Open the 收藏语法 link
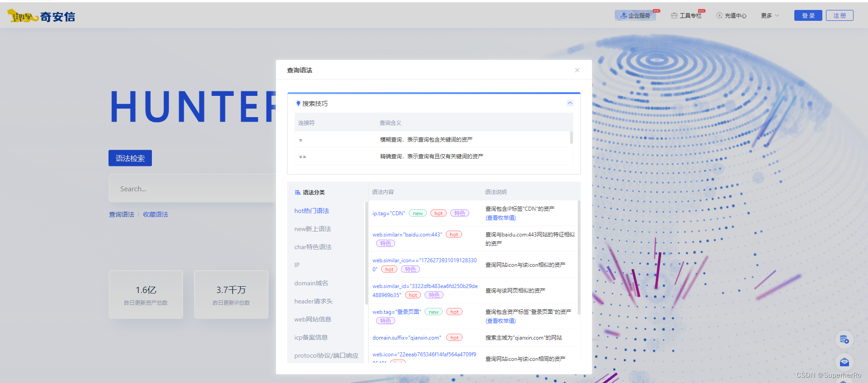The width and height of the screenshot is (868, 383). pos(156,214)
